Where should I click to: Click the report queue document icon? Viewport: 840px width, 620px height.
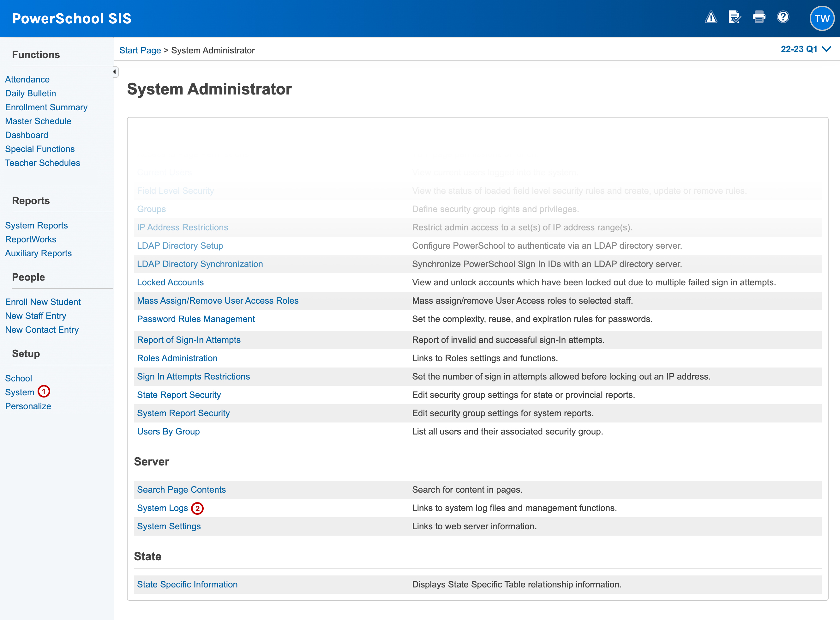pos(734,17)
